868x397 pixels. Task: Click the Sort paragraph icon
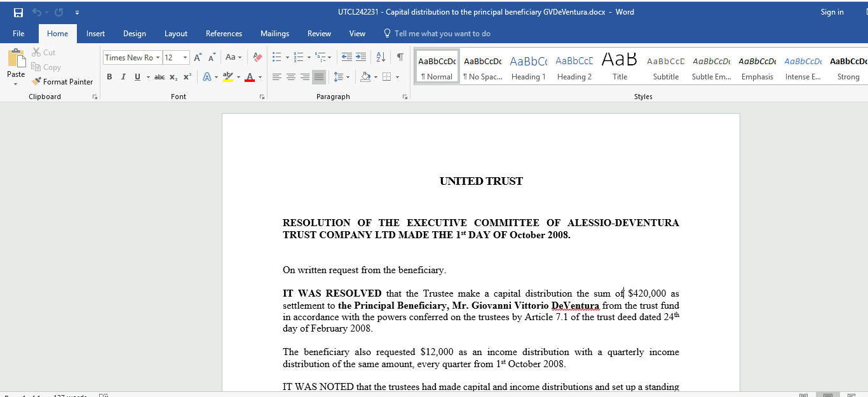[x=381, y=57]
